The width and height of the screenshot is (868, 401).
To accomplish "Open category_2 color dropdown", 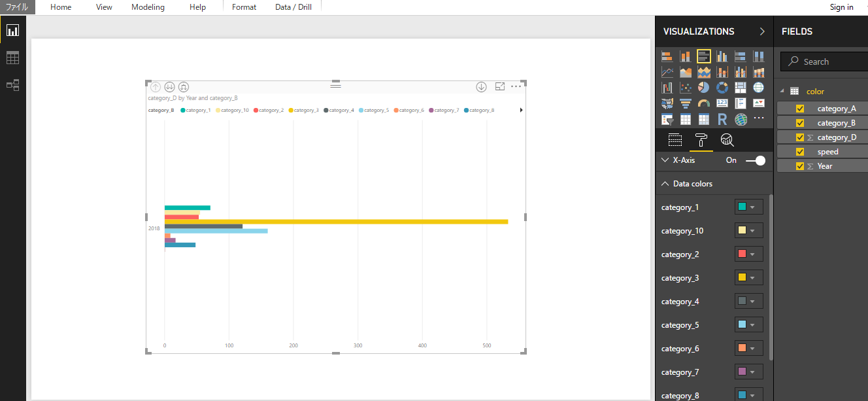I will click(749, 254).
